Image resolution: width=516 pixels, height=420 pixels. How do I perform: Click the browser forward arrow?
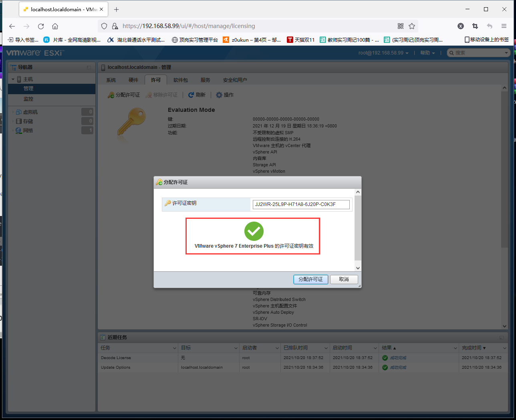[x=26, y=26]
